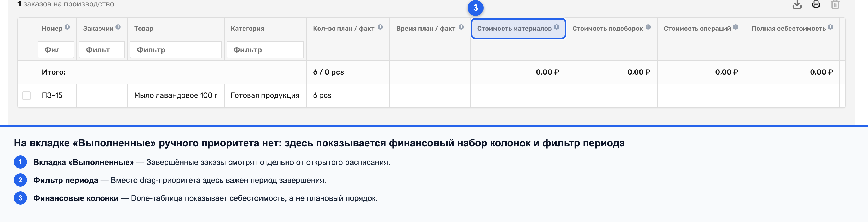The width and height of the screenshot is (868, 222).
Task: Tick the checkbox for order ПЗ-15
Action: [x=26, y=95]
